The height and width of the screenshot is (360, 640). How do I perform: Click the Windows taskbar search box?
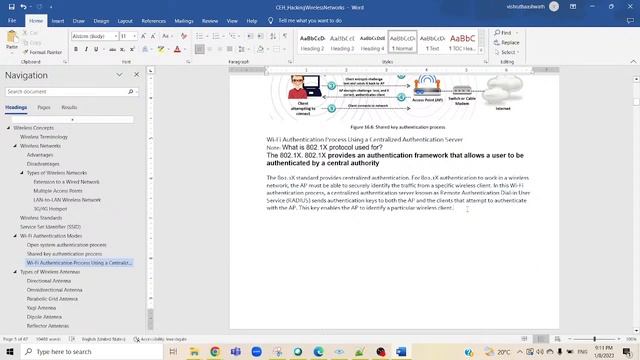point(92,351)
